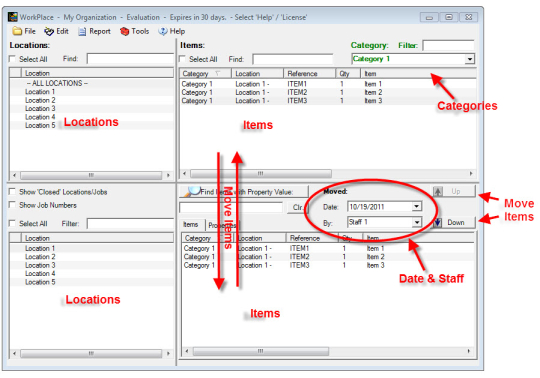The height and width of the screenshot is (378, 540).
Task: Click bottom Items horizontal scrollbar thumb
Action: tap(261, 351)
